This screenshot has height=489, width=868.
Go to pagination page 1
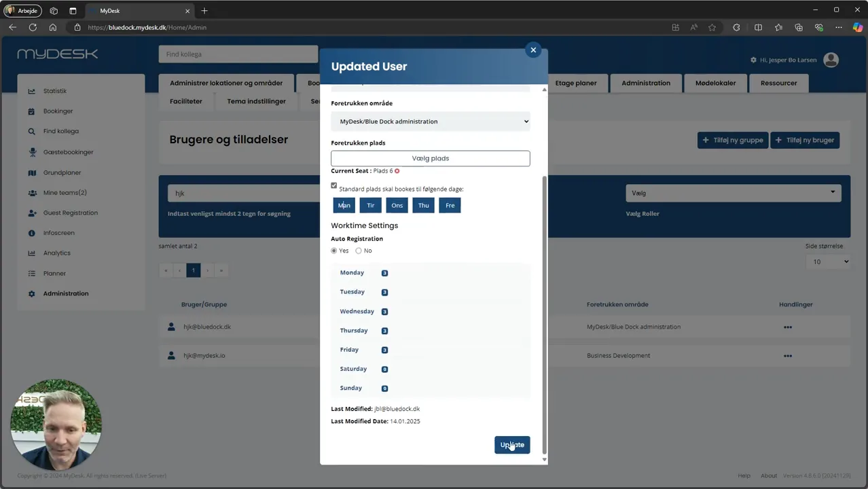click(x=194, y=270)
